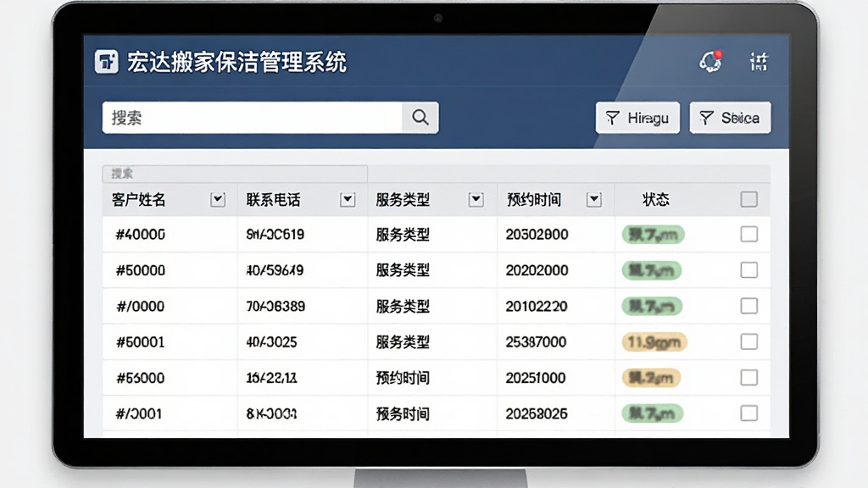Click into the large 搜索 search field
Viewport: 868px width, 488px height.
click(x=253, y=117)
